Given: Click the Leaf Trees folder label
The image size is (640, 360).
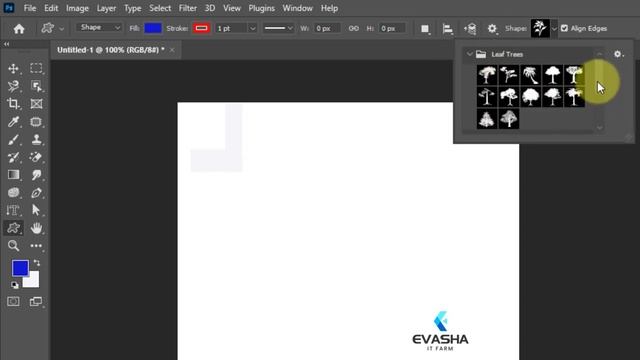Looking at the screenshot, I should [x=507, y=54].
